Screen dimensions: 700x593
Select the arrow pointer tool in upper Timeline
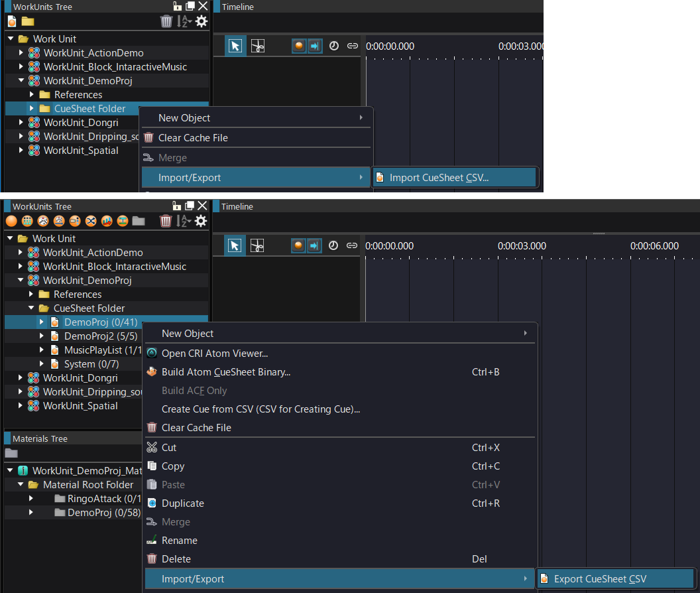click(235, 46)
